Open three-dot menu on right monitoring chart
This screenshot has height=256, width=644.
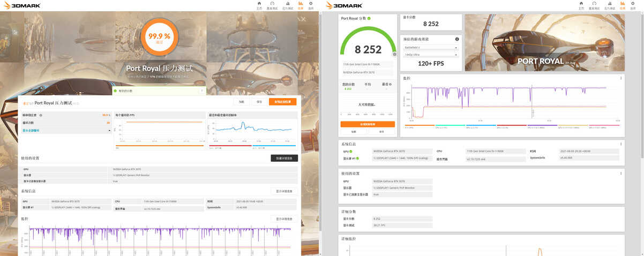coord(621,78)
